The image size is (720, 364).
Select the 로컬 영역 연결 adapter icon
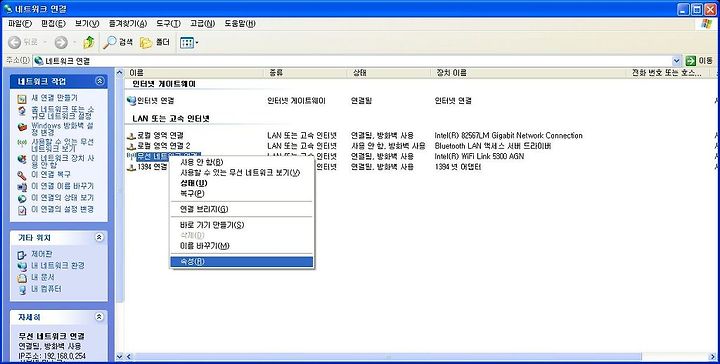(x=131, y=136)
